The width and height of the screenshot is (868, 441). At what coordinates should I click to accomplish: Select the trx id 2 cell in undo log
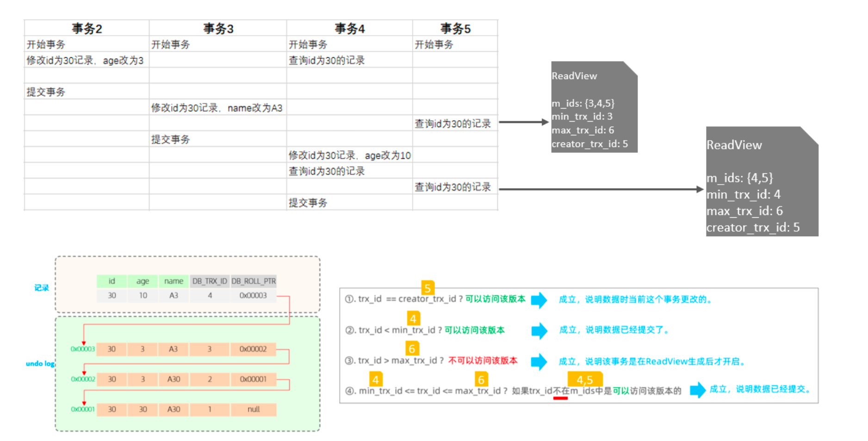pos(210,379)
